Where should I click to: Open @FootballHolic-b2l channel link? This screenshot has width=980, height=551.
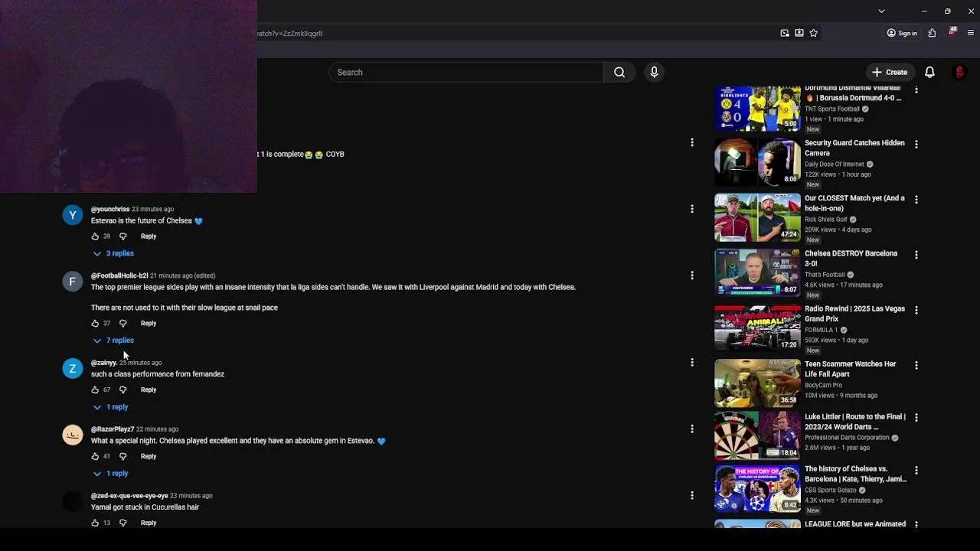[x=119, y=275]
